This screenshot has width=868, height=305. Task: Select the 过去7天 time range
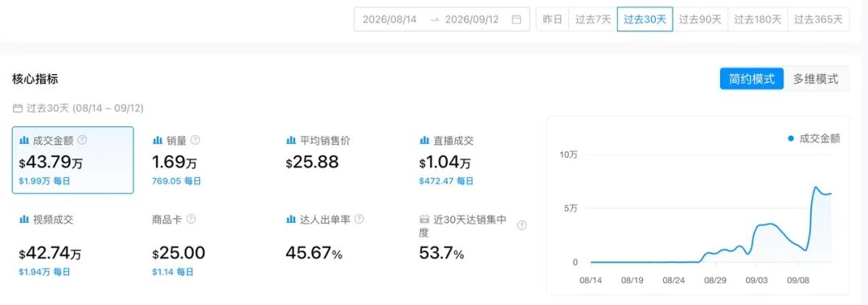pos(593,19)
